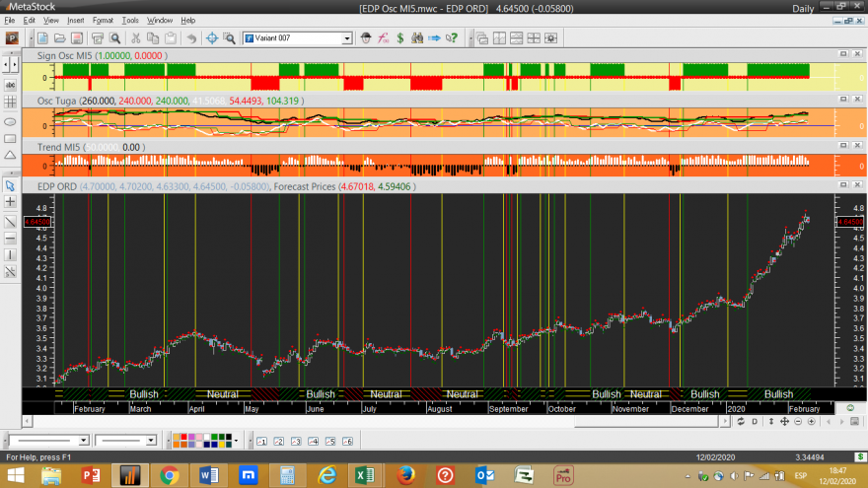Open the Windows Start button
Viewport: 868px width, 488px height.
[16, 475]
